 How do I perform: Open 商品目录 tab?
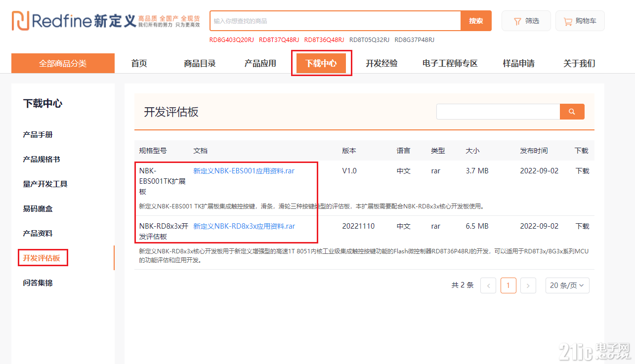200,63
